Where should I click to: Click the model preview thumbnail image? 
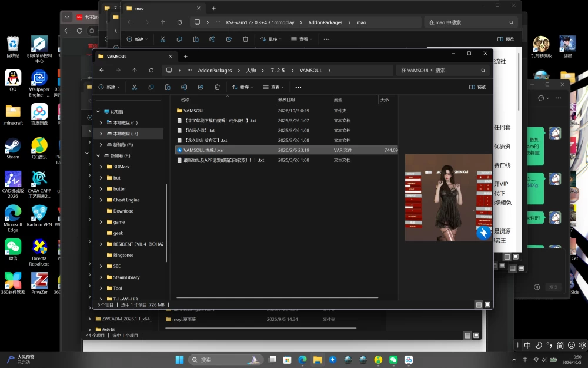coord(448,197)
